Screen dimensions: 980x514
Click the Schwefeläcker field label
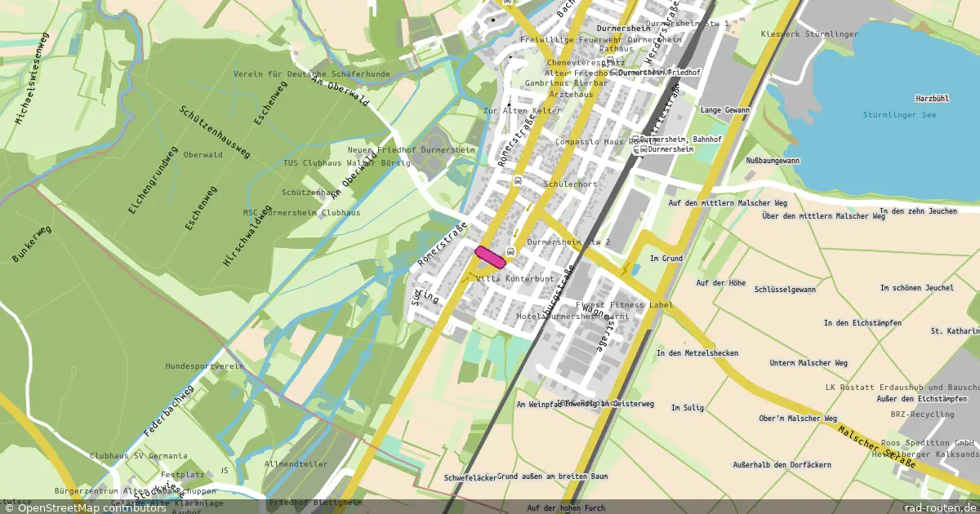pyautogui.click(x=470, y=478)
